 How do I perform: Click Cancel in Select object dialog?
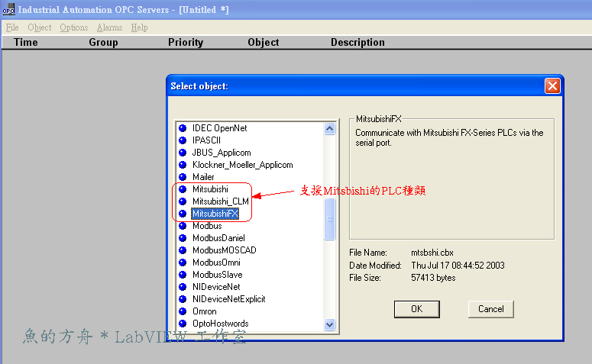[x=491, y=309]
